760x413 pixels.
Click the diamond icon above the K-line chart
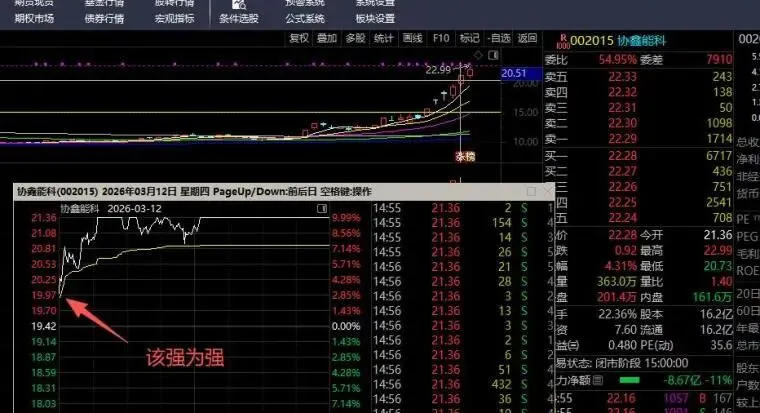[478, 55]
